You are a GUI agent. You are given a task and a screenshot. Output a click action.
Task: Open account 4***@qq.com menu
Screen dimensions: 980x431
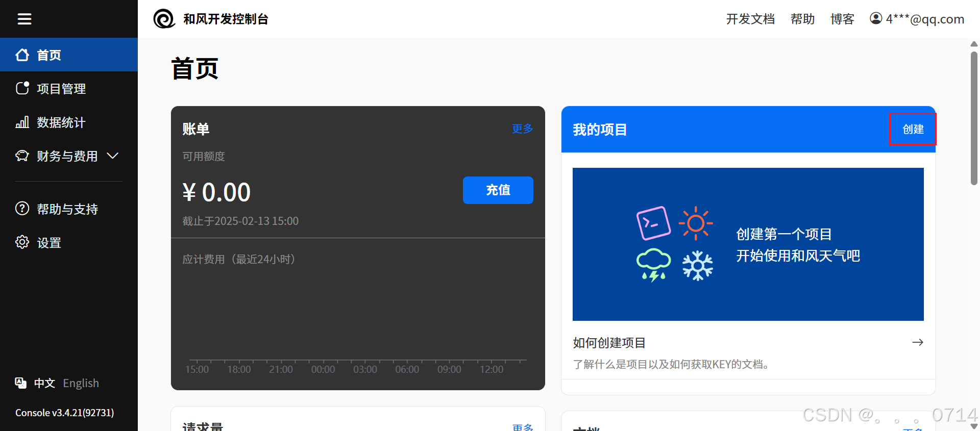point(917,19)
